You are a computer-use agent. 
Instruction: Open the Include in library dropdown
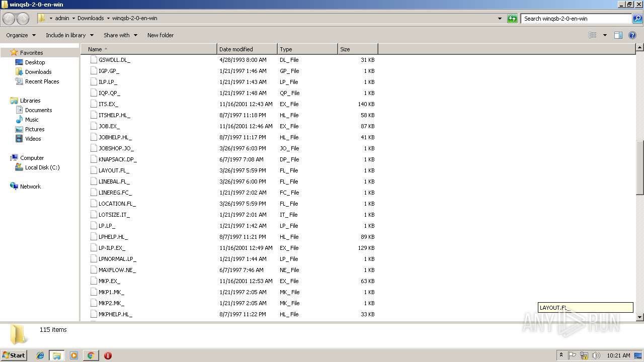tap(69, 35)
